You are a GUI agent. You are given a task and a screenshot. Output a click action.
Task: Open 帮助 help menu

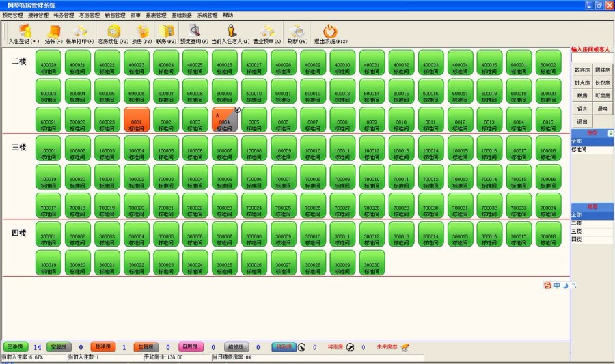click(228, 15)
